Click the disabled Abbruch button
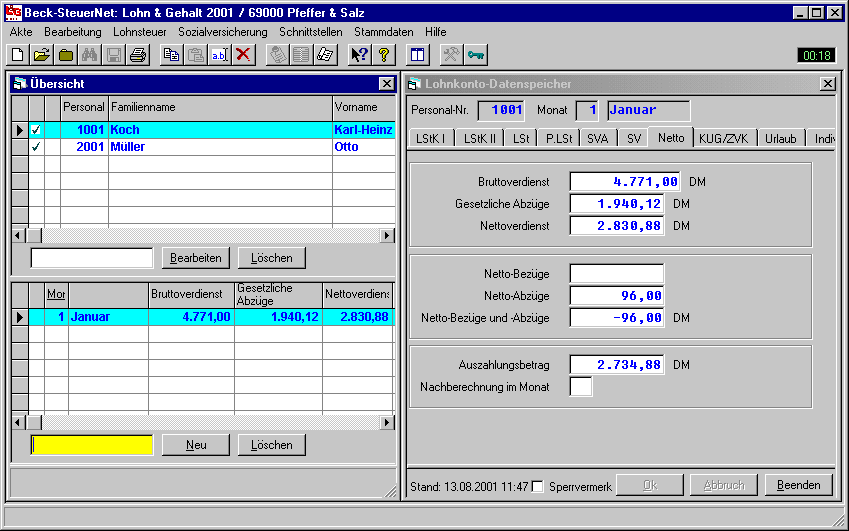 point(724,485)
